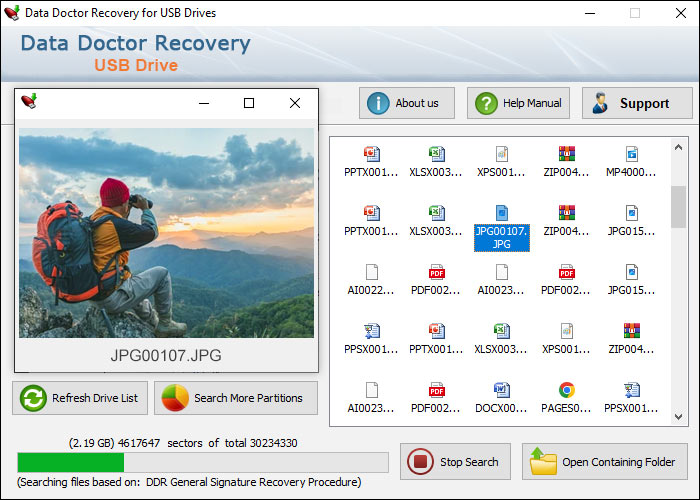The height and width of the screenshot is (500, 700).
Task: Select ZIP004 archive beside MP4000
Action: [567, 162]
